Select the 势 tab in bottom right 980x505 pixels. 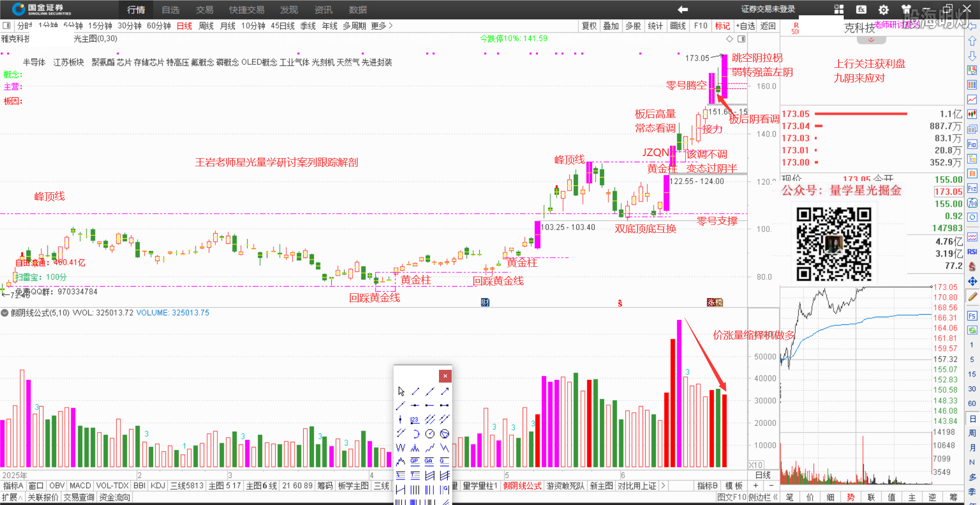tap(851, 497)
